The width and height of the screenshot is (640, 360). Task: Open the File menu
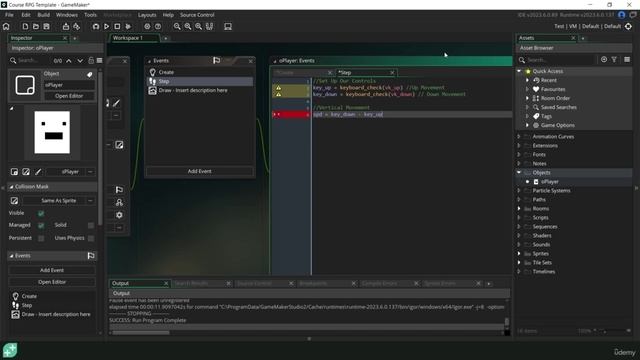[x=9, y=15]
